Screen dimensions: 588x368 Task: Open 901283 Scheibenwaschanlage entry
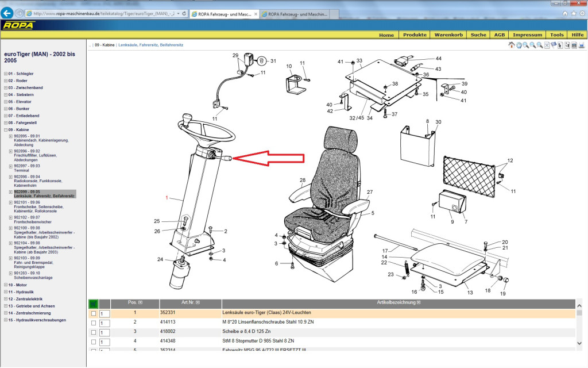[x=33, y=275]
